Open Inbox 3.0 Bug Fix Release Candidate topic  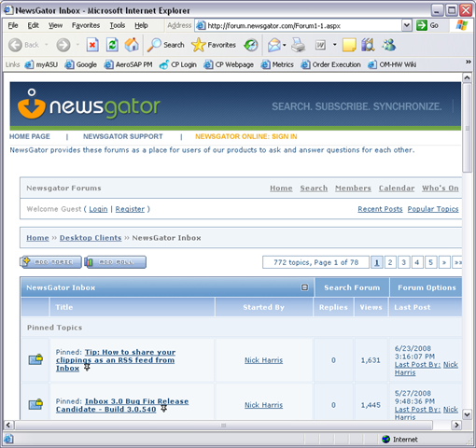122,405
